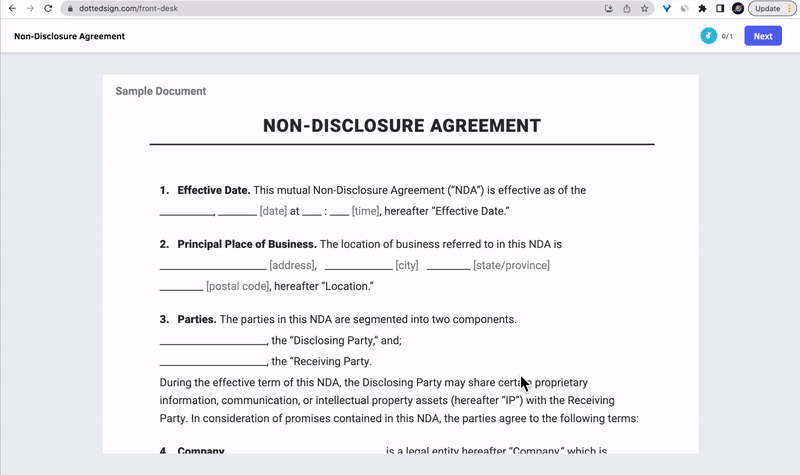Open the grey circular extension icon
This screenshot has height=475, width=800.
[684, 9]
